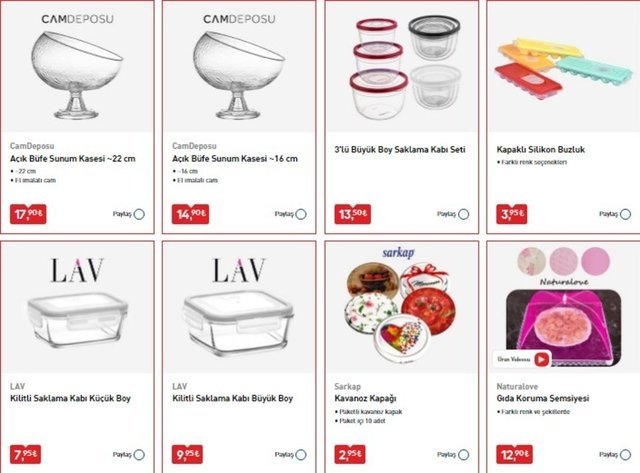The image size is (640, 473).
Task: Toggle Paylaş circle for Gıda Koruma Şemsiyesi
Action: 626,454
